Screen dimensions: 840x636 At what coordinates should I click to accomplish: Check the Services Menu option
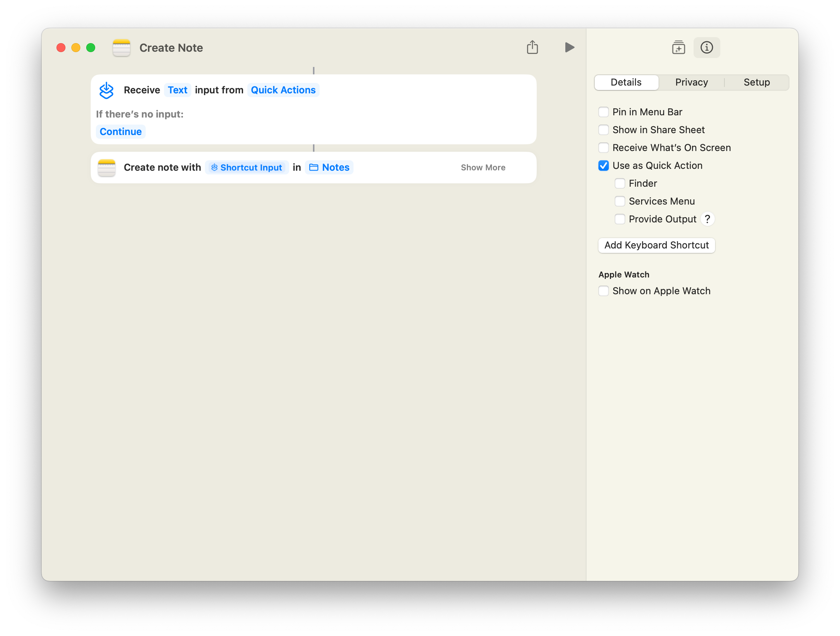pyautogui.click(x=620, y=201)
